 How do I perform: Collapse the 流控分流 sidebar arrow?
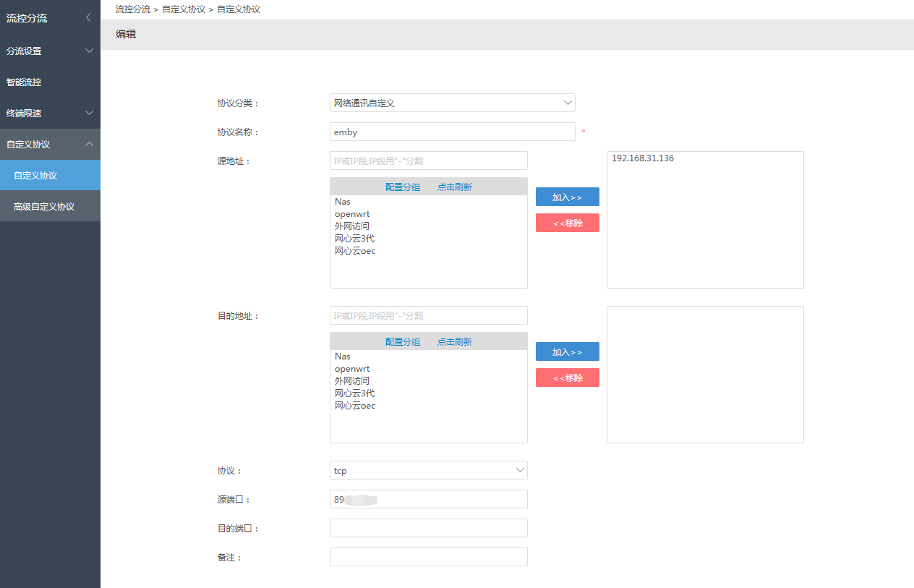[88, 17]
